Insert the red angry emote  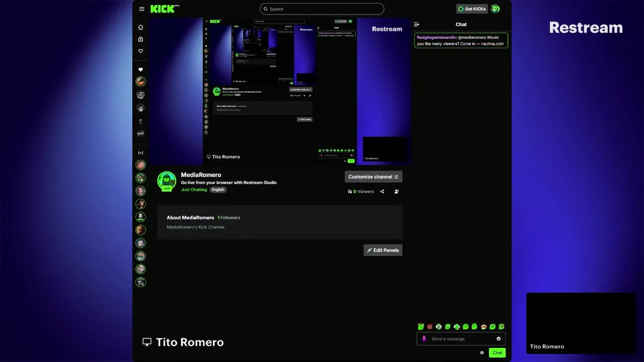coord(430,327)
